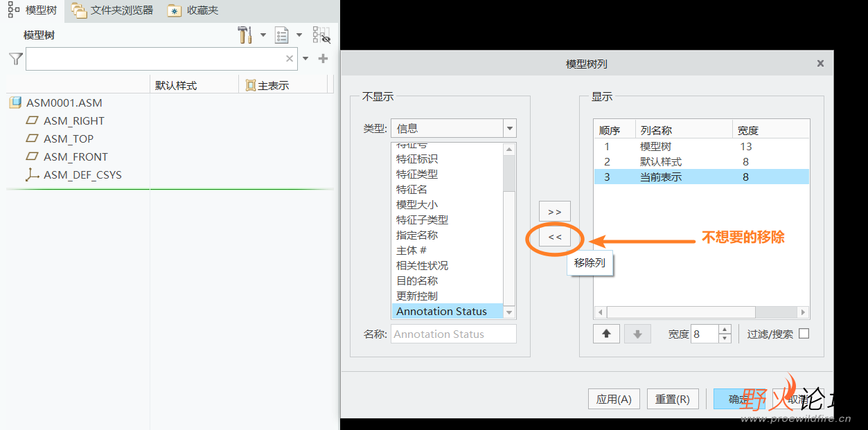Viewport: 868px width, 430px height.
Task: Click the 重置(R) button
Action: pos(673,399)
